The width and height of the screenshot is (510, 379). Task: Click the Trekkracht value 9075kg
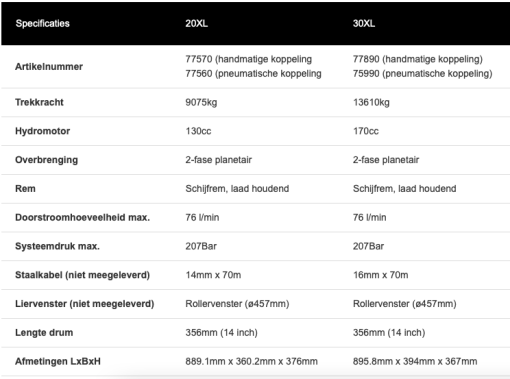point(201,102)
